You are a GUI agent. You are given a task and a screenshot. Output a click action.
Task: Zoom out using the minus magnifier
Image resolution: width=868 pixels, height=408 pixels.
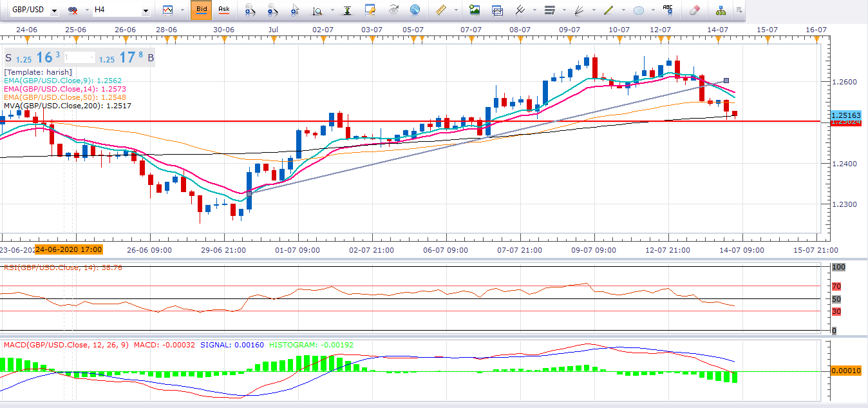pyautogui.click(x=272, y=9)
